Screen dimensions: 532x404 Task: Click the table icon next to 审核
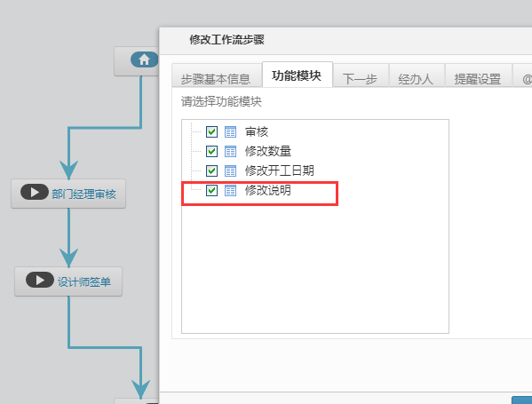click(x=230, y=131)
